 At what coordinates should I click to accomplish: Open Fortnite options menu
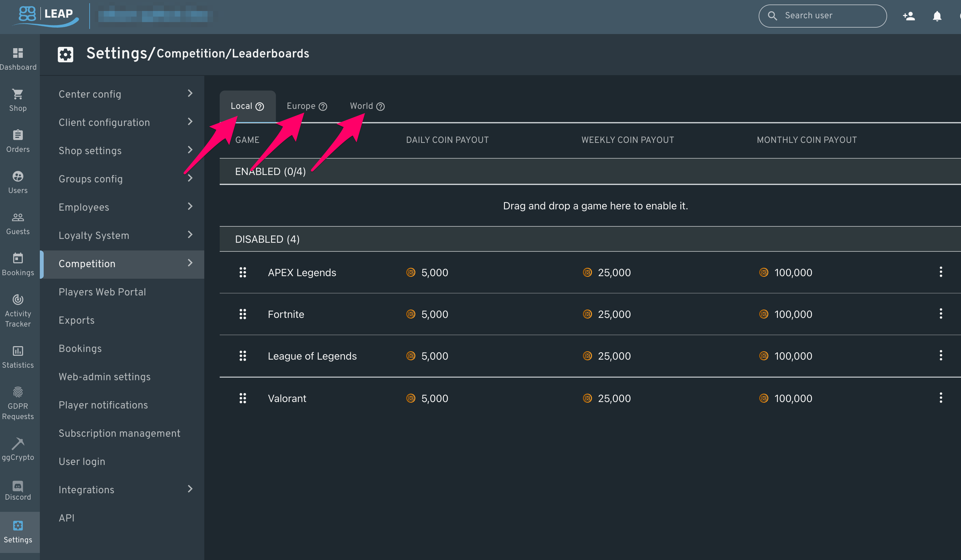[941, 314]
